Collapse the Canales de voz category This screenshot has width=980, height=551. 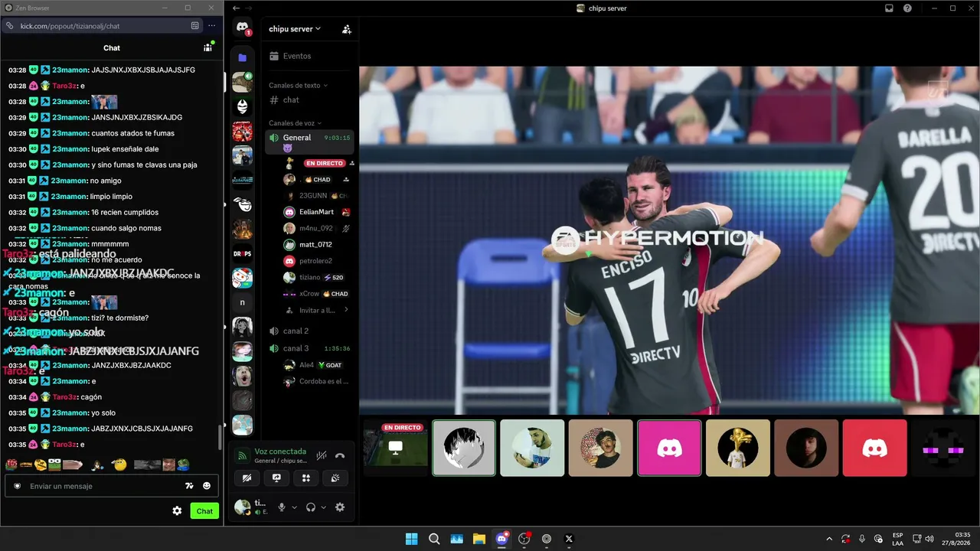[295, 123]
